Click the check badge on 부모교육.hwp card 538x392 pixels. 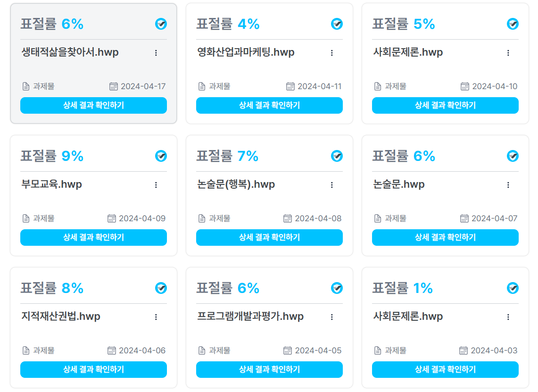click(x=161, y=156)
